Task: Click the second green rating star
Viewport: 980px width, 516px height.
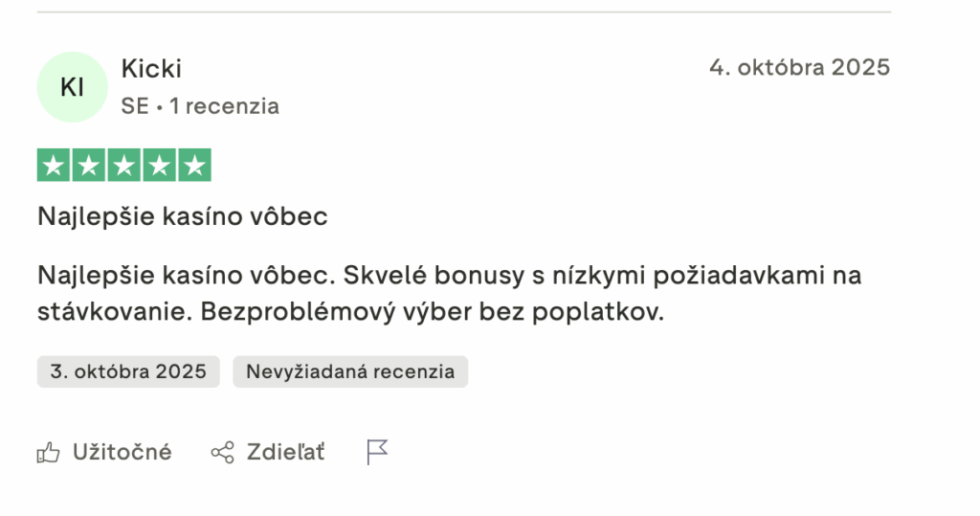Action: [x=89, y=166]
